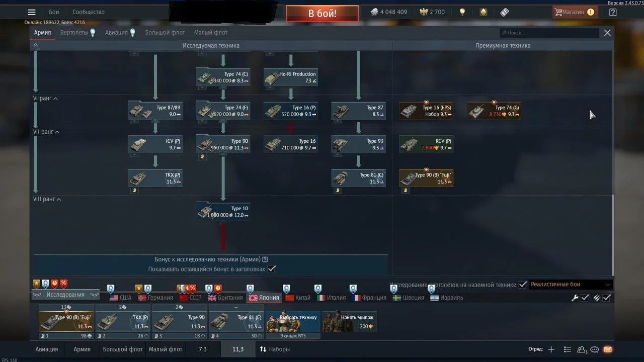644x362 pixels.
Task: Open research bonus help question mark
Action: pyautogui.click(x=265, y=259)
